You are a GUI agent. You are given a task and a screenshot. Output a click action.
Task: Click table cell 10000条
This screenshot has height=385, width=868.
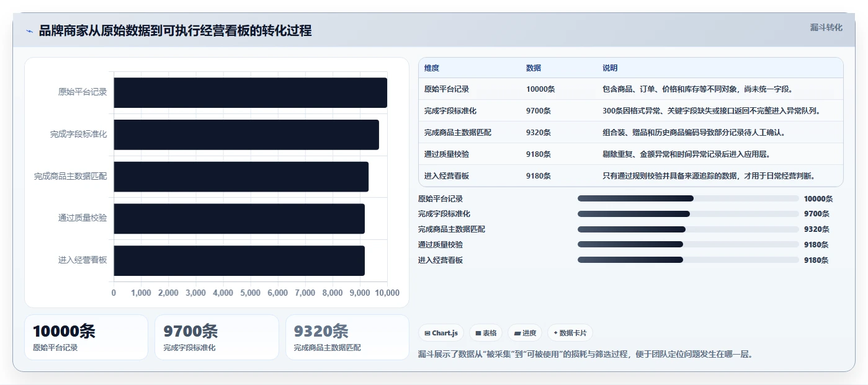tap(540, 89)
